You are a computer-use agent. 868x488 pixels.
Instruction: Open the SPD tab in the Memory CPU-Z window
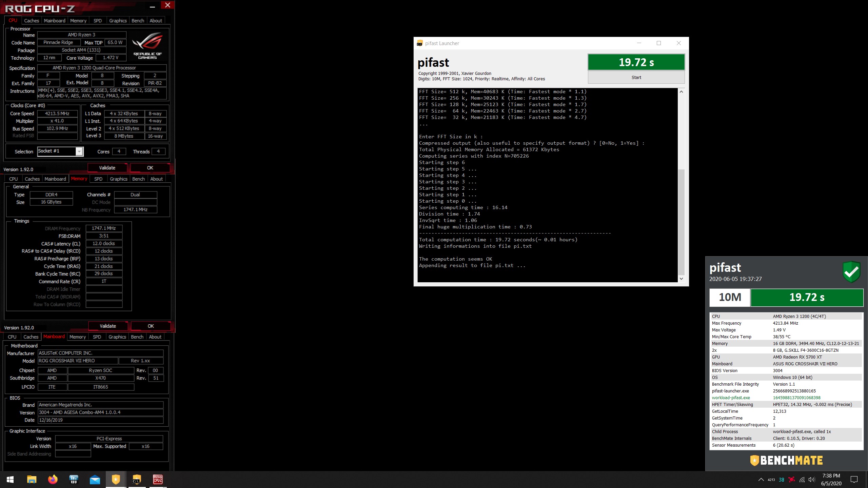[98, 179]
